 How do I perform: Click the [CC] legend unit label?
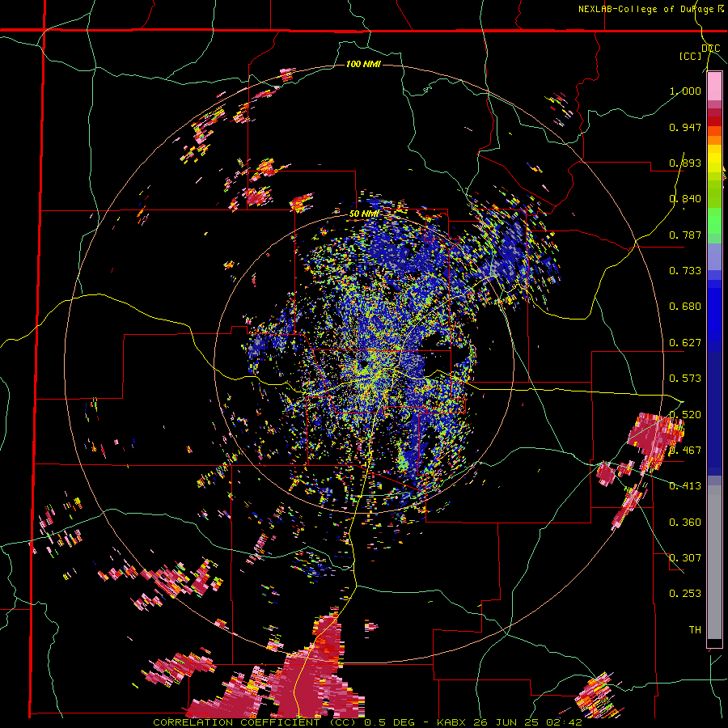point(691,56)
